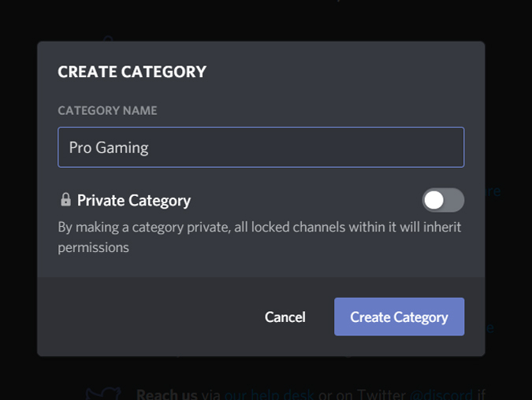Click the dimmed backdrop left of the dialog
This screenshot has width=532, height=400.
17,197
